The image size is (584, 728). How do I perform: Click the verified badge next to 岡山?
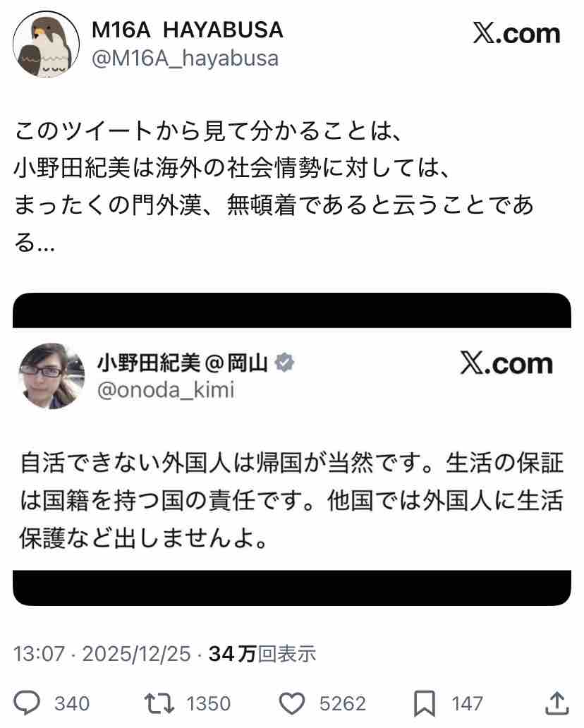click(x=284, y=363)
